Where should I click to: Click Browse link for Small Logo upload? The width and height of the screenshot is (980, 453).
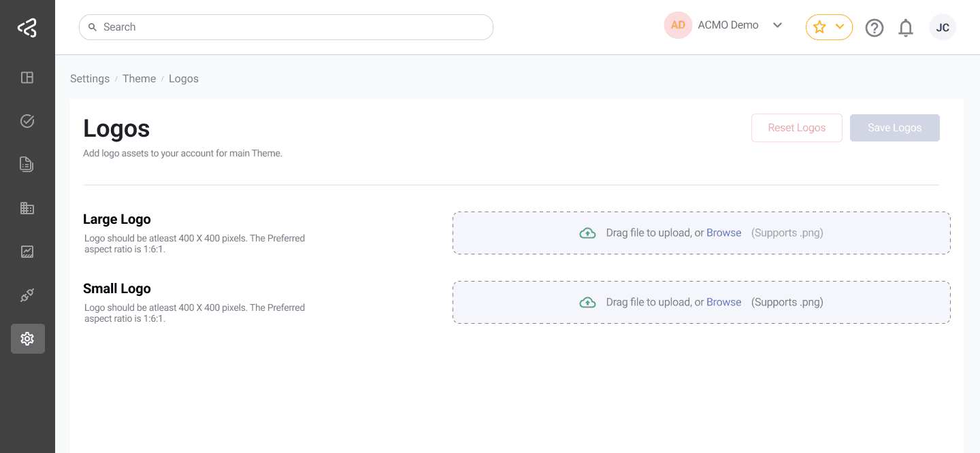coord(723,302)
